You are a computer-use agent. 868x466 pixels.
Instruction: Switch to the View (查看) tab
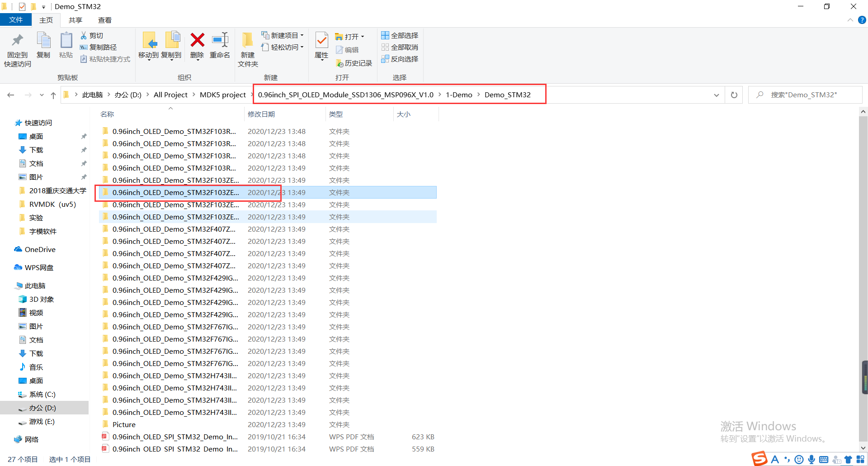click(x=105, y=20)
